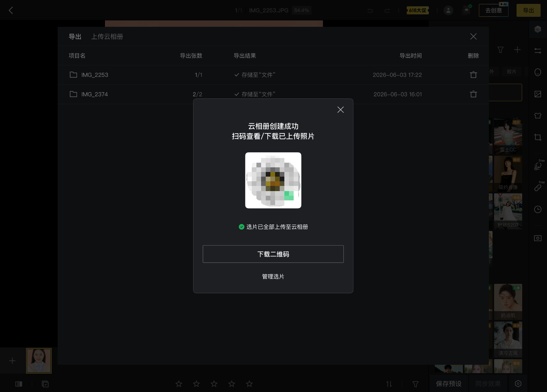Open the bottom bar filter funnel
Screen dimensions: 547x392
[415, 384]
